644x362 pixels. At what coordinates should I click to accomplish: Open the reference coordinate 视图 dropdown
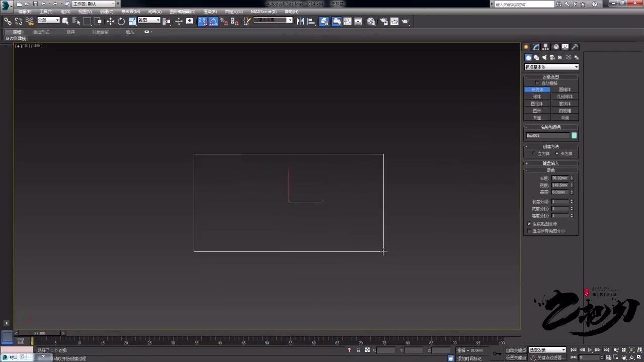pos(149,20)
